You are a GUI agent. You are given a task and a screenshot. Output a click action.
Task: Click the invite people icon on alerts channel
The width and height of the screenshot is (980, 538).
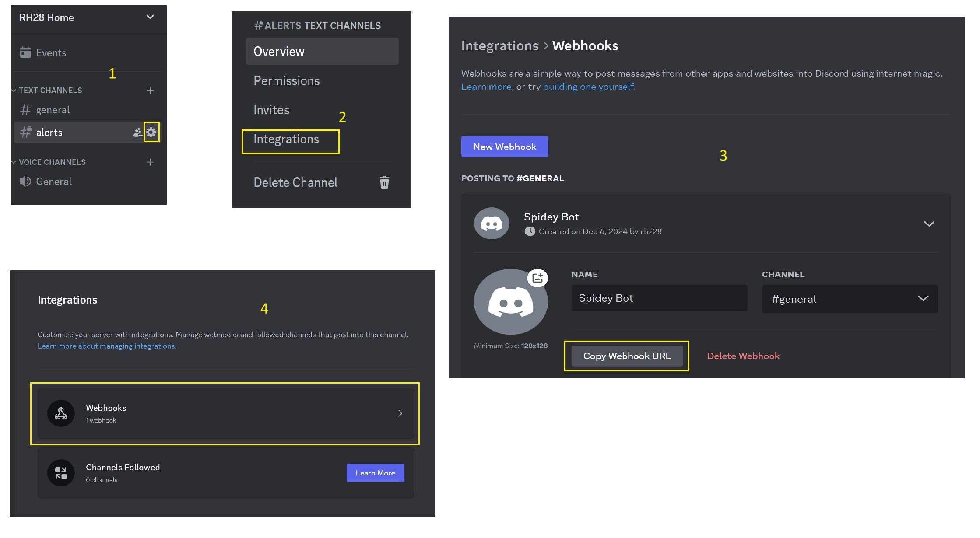[x=136, y=132]
